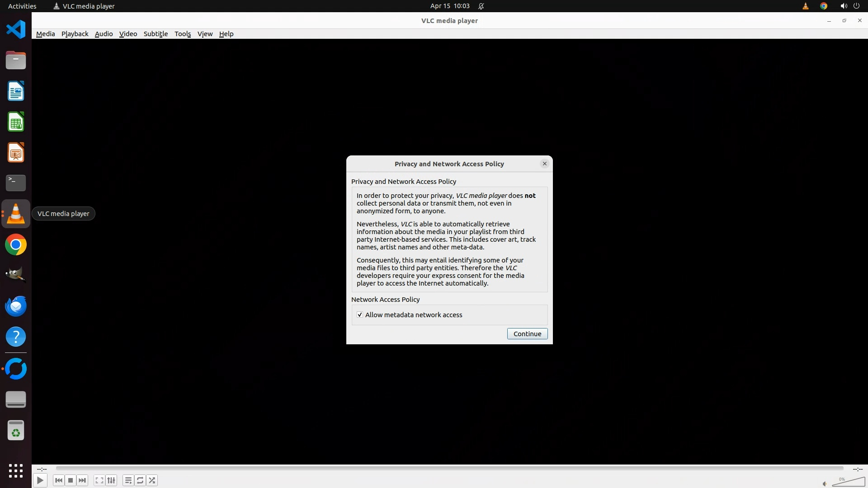Click the previous media button

click(58, 480)
